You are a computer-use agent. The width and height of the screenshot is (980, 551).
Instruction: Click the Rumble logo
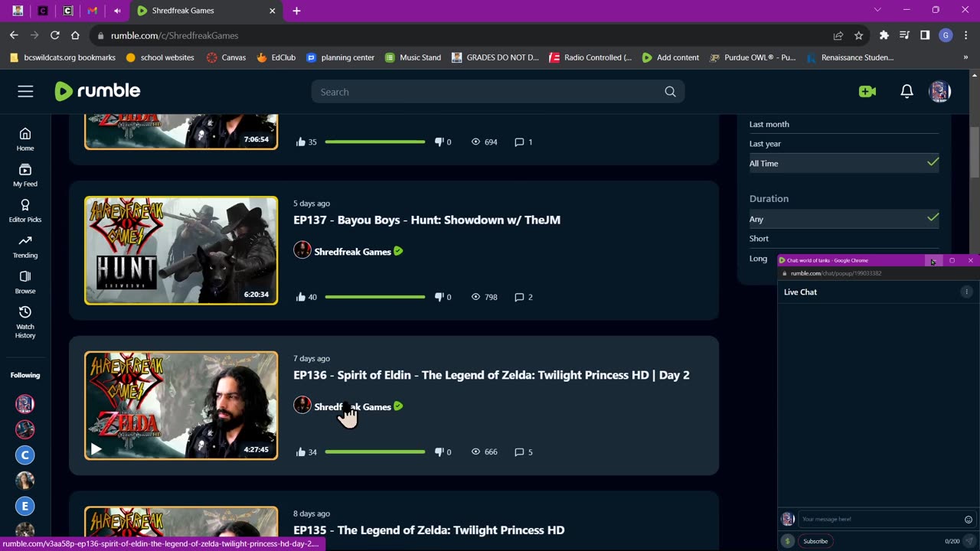[97, 91]
